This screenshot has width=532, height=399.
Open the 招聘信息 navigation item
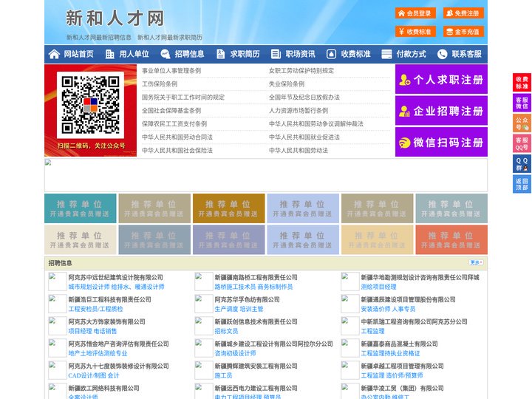point(189,54)
